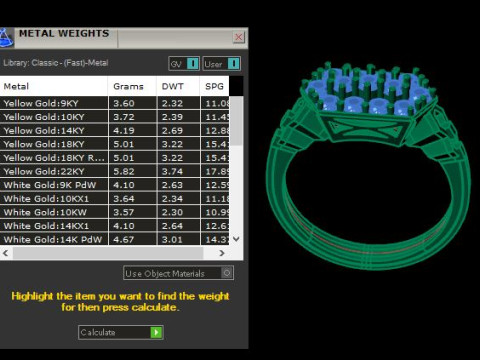Select the White Gold:10KX1 row
This screenshot has width=480, height=360.
tap(114, 199)
